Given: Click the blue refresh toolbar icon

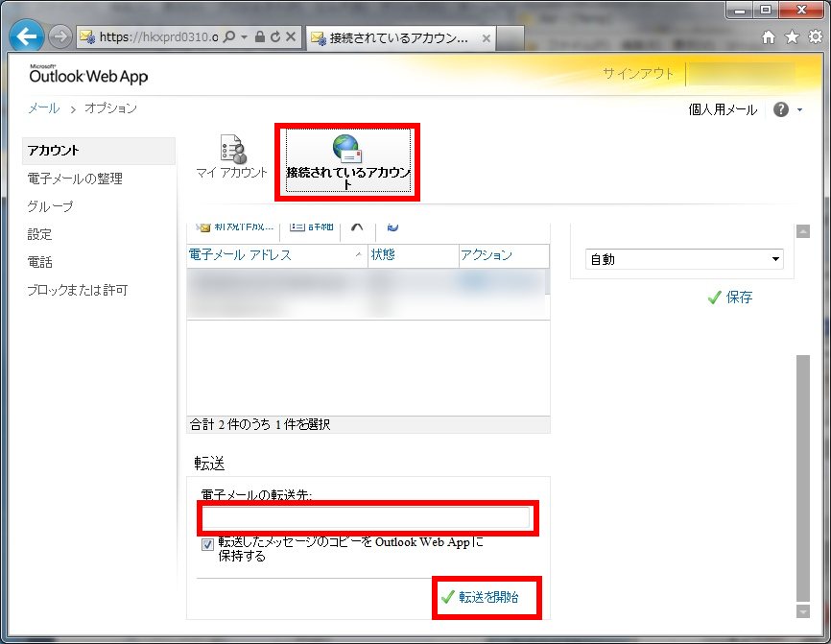Looking at the screenshot, I should coord(392,227).
